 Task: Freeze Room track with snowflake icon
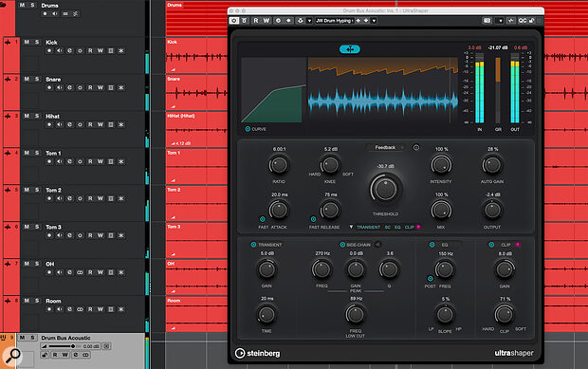point(120,309)
